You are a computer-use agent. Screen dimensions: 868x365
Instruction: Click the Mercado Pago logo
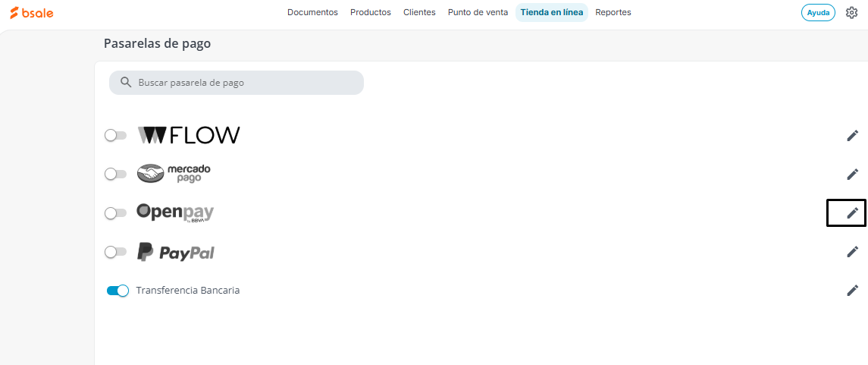point(174,174)
